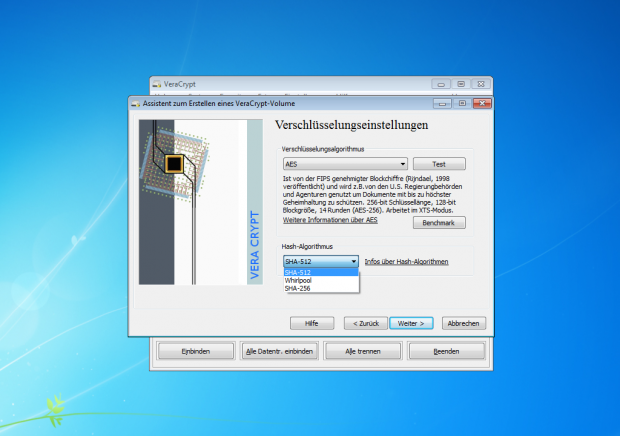Cancel the wizard via Abbrechen

click(464, 323)
